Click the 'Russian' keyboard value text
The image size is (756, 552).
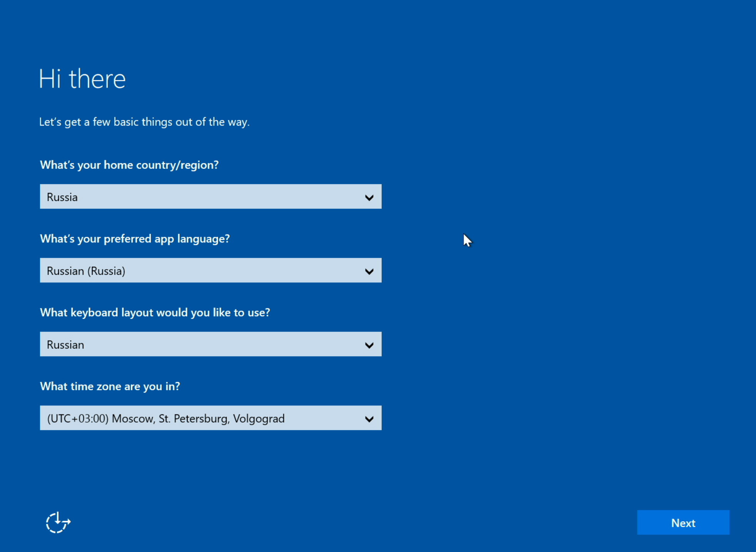(65, 345)
